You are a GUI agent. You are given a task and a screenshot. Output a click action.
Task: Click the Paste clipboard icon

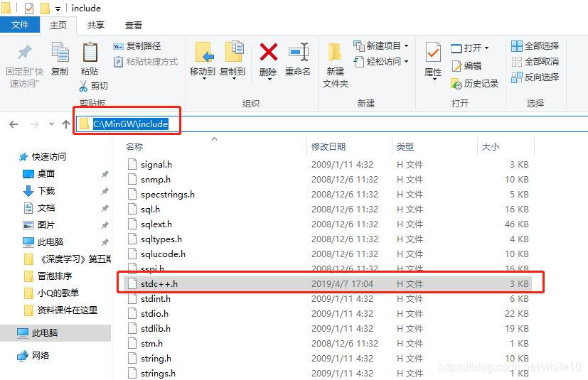click(x=90, y=52)
